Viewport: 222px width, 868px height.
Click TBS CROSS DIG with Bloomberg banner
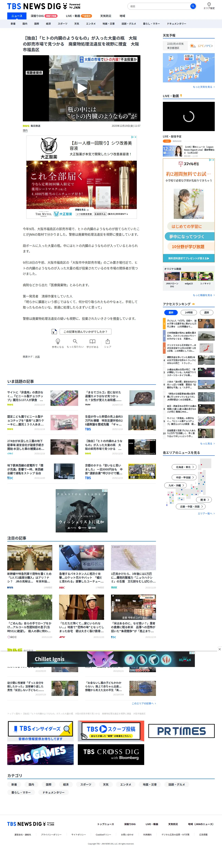[111, 755]
